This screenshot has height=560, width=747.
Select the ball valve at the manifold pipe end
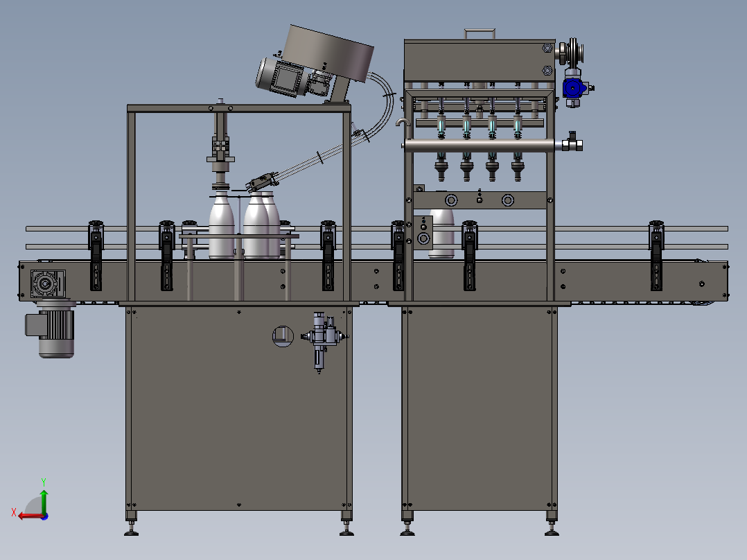pyautogui.click(x=572, y=143)
